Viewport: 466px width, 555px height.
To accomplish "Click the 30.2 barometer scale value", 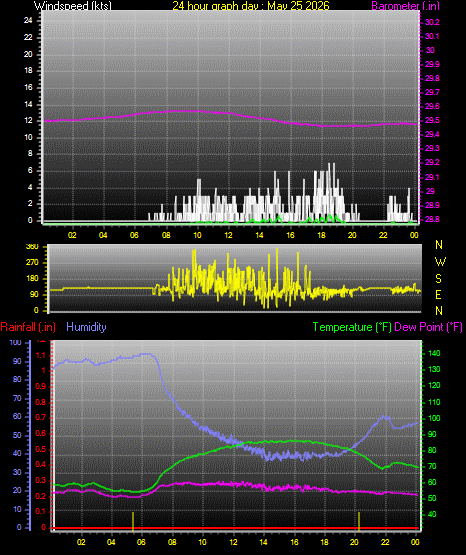I will 432,22.
